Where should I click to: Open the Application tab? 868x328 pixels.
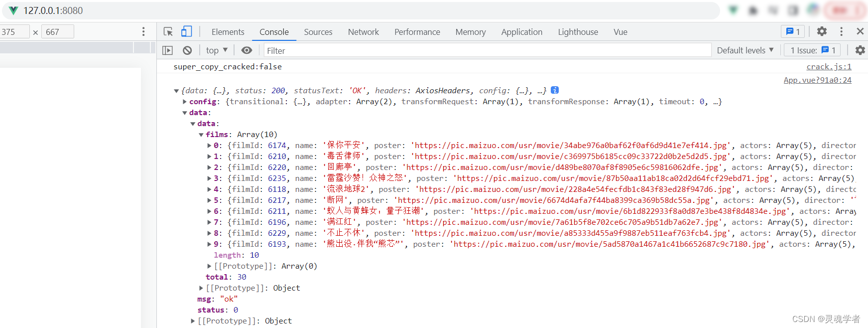(x=522, y=32)
